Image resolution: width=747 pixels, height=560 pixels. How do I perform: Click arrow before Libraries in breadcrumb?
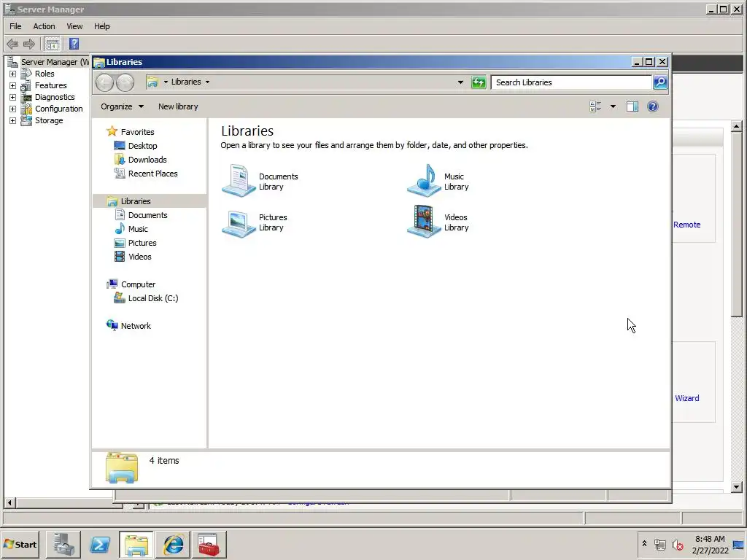click(x=166, y=82)
